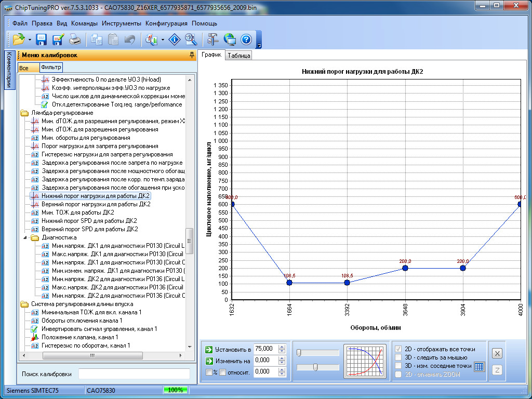Collapse the Диагностика tree folder
The width and height of the screenshot is (532, 399).
(25, 237)
